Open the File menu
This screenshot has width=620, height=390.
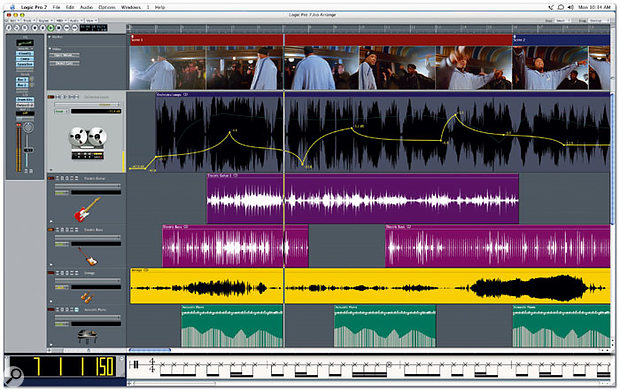tap(57, 7)
